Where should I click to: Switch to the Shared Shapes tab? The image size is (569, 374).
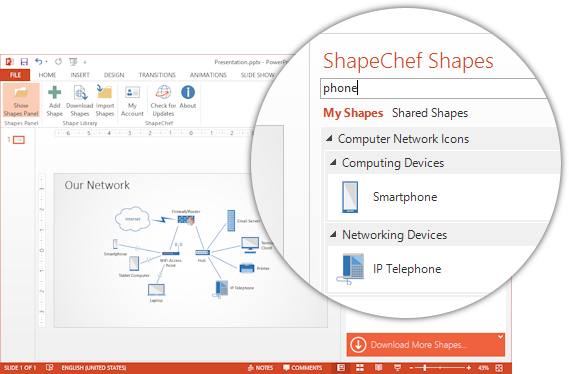click(430, 113)
